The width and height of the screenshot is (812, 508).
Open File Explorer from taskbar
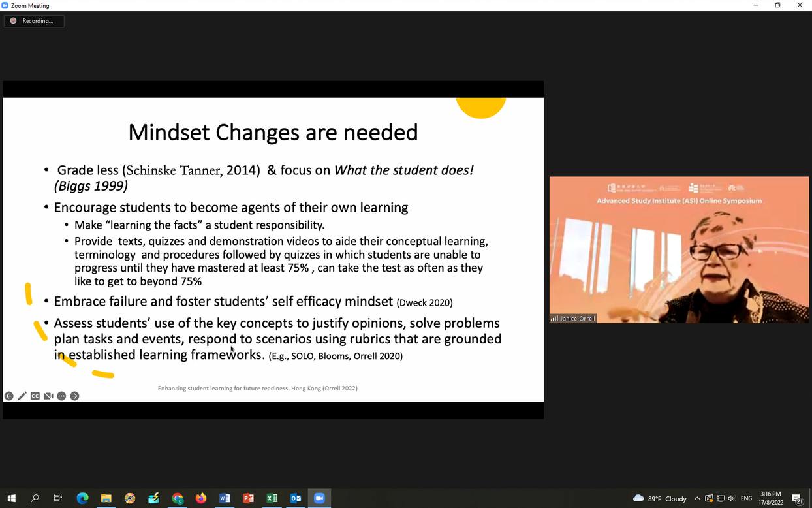click(x=106, y=498)
